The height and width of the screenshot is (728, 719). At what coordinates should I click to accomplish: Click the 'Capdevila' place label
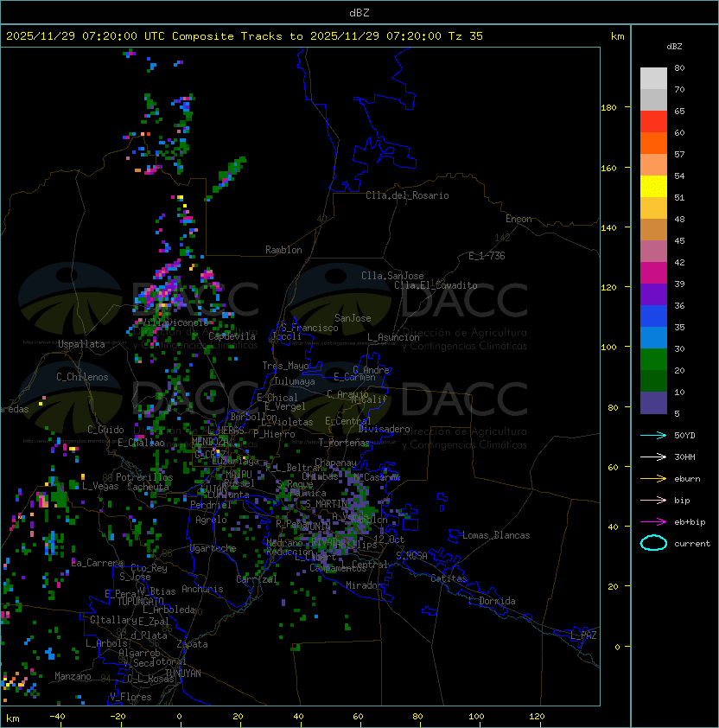coord(232,336)
